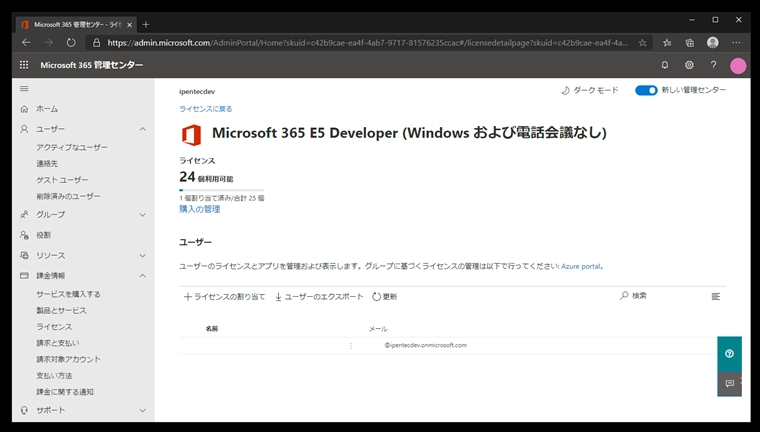Expand the サポート section chevron
The image size is (760, 432).
tap(142, 410)
